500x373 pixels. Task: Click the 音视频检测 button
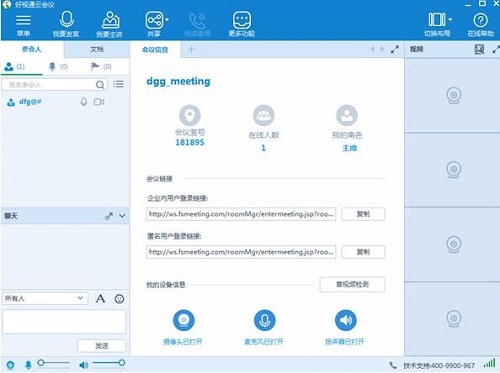352,284
